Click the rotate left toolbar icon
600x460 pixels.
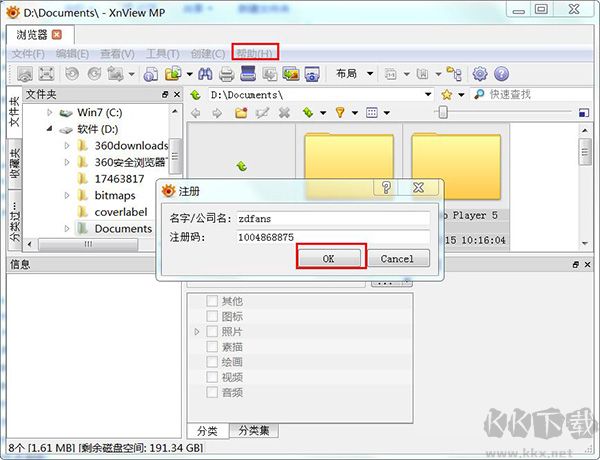pos(72,73)
